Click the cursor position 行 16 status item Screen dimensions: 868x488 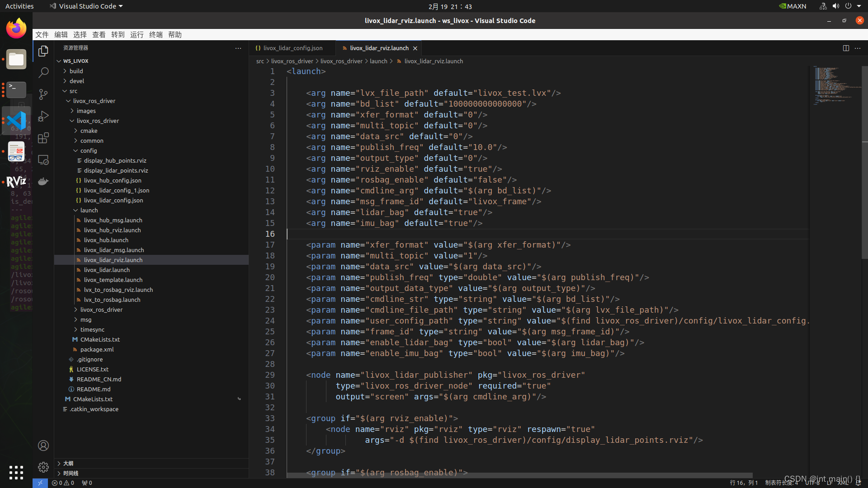click(x=744, y=483)
